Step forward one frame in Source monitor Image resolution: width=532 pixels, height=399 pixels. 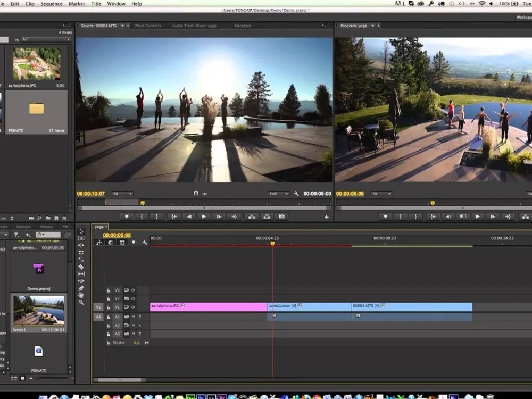219,217
